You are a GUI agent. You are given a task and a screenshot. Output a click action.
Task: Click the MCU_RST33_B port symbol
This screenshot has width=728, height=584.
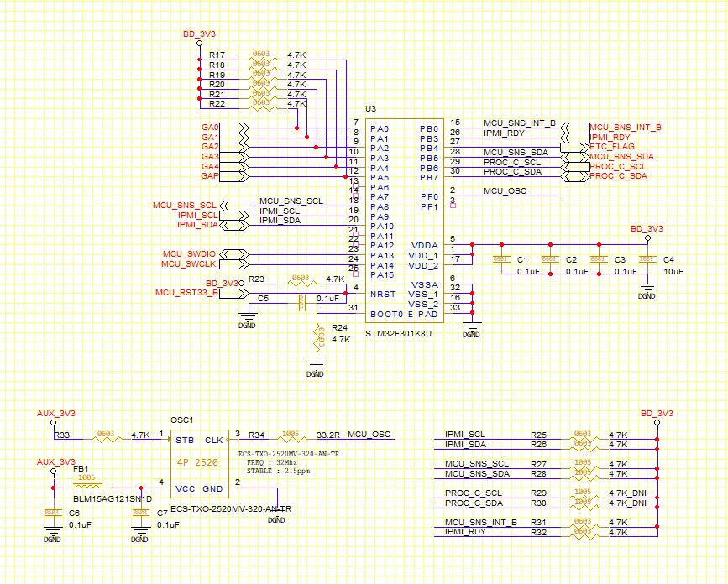[x=233, y=293]
